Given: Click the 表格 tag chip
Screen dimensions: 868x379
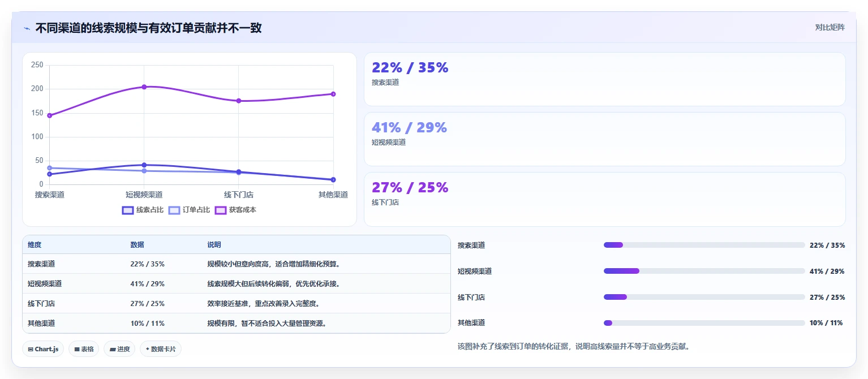Looking at the screenshot, I should coord(84,349).
